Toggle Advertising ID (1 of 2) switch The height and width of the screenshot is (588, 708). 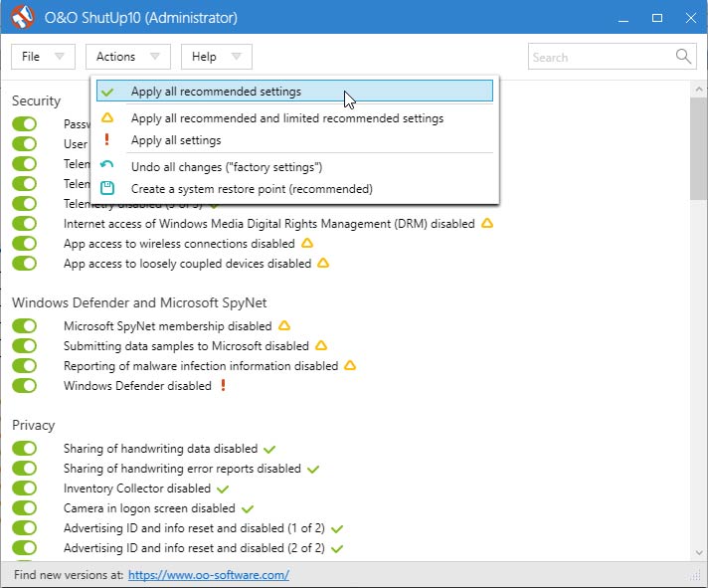click(25, 528)
